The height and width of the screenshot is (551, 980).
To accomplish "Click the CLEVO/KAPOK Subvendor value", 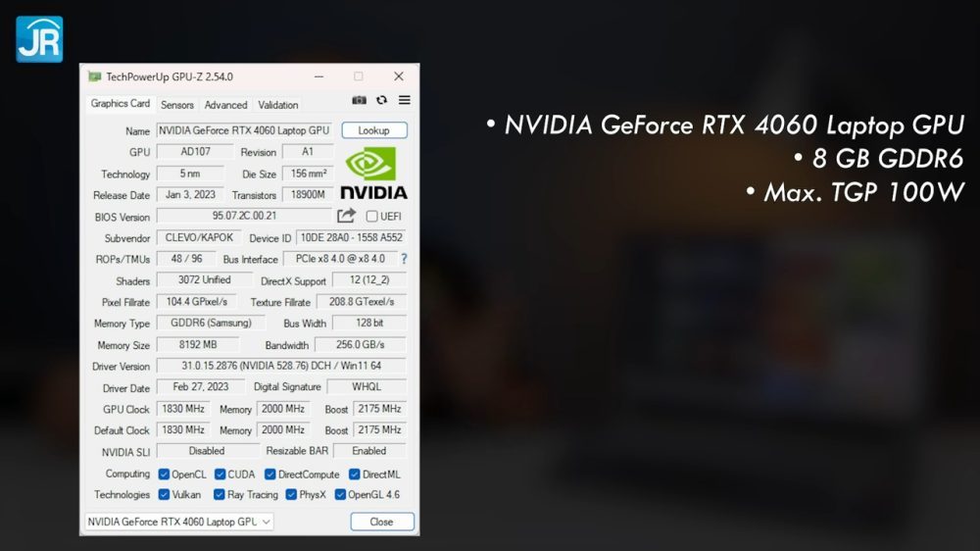I will click(x=199, y=237).
